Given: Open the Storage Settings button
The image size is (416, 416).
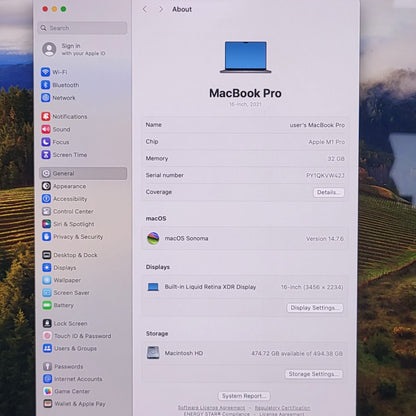Looking at the screenshot, I should click(314, 374).
